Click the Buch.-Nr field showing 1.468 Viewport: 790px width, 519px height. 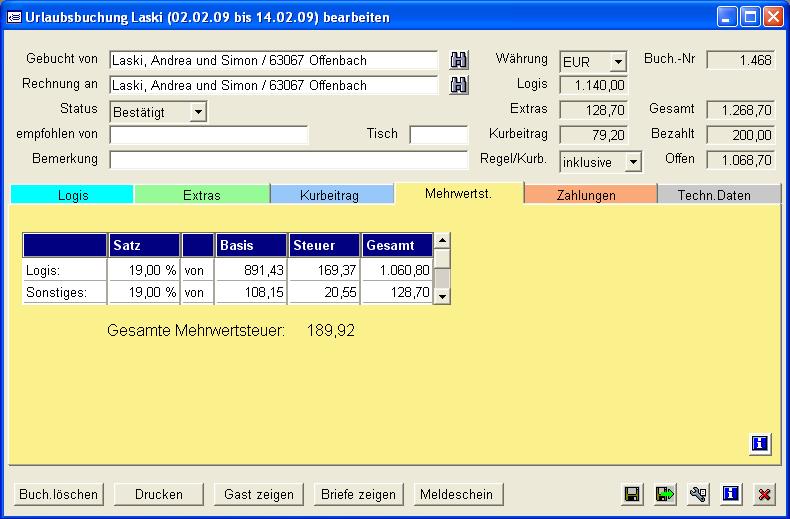(740, 60)
